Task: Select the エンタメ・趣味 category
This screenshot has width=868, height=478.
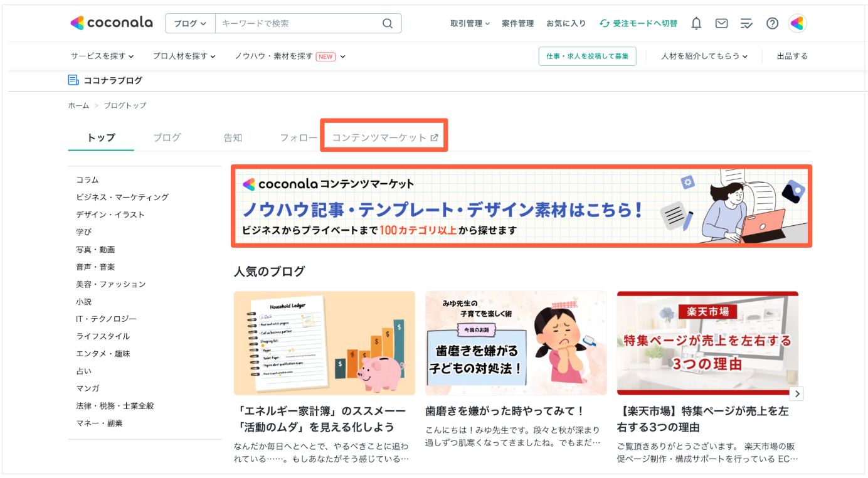Action: (103, 354)
